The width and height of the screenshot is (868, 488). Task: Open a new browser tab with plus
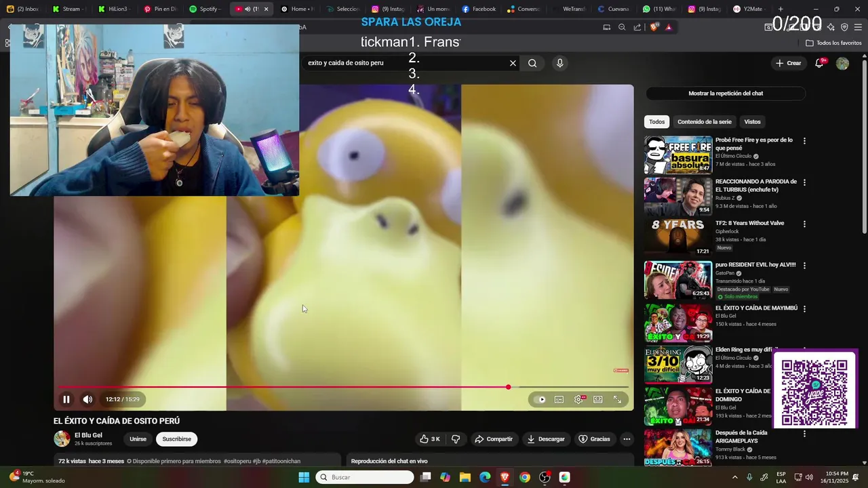(781, 9)
